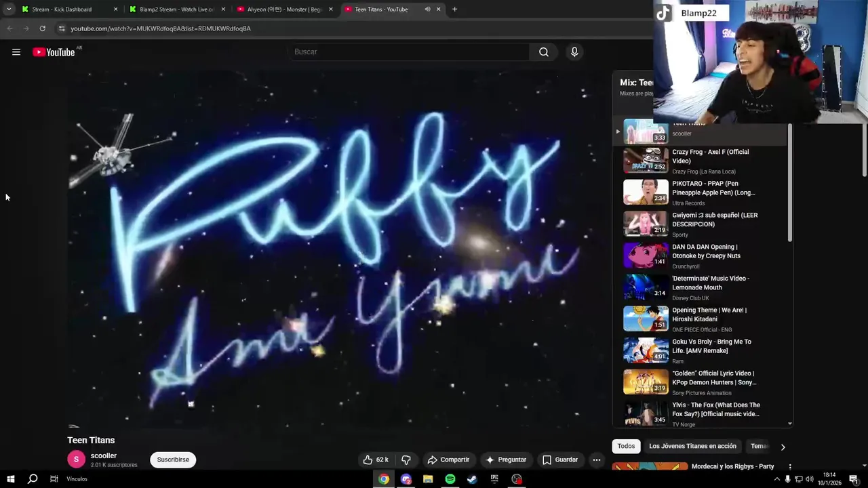Open Epic Games Launcher from taskbar
Viewport: 868px width, 488px height.
(494, 479)
